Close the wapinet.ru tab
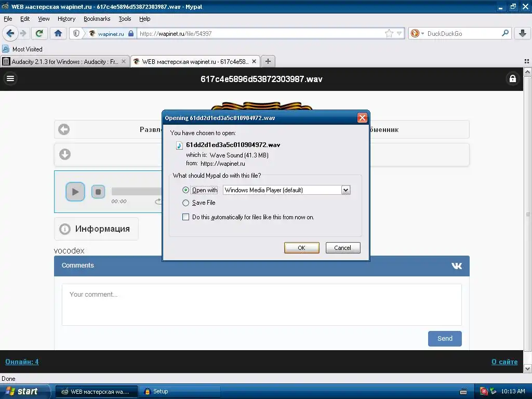532x399 pixels. [254, 61]
